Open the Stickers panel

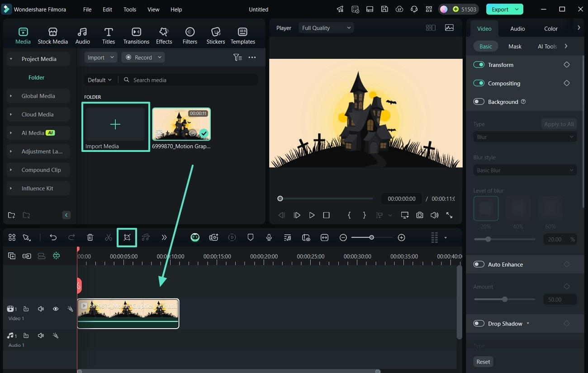pos(216,36)
